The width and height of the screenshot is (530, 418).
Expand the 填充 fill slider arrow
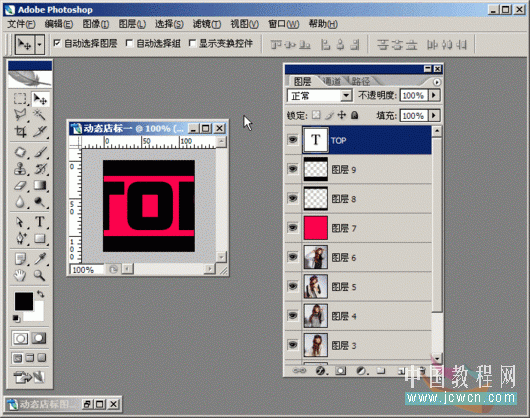[434, 116]
